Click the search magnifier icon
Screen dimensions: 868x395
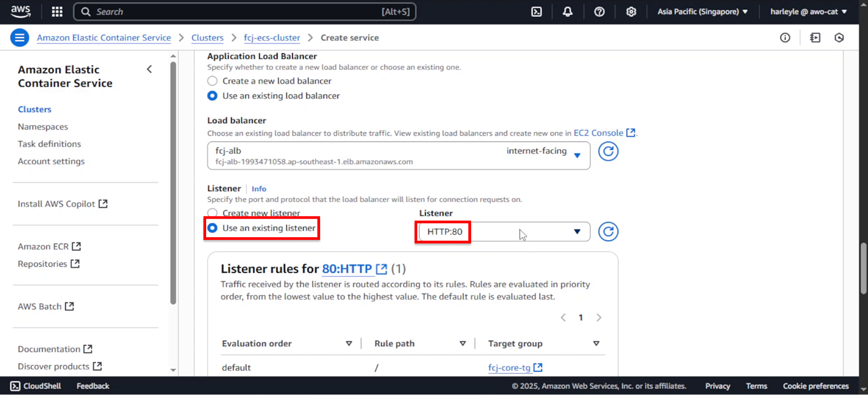coord(85,12)
